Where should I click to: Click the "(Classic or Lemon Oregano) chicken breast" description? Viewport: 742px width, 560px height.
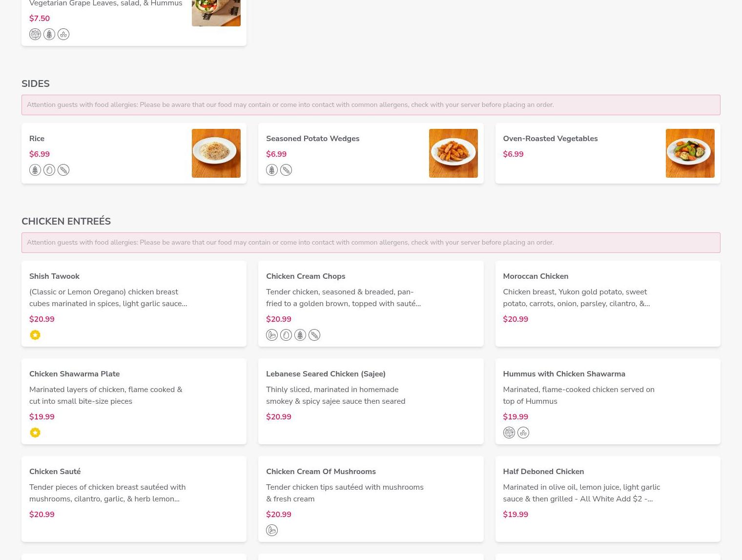[x=108, y=298]
